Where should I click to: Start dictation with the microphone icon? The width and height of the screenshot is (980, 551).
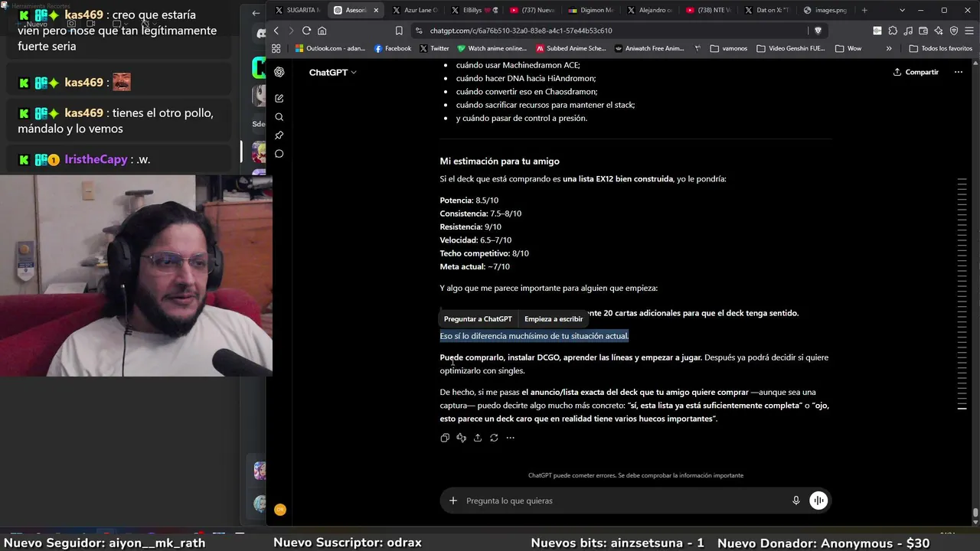796,500
